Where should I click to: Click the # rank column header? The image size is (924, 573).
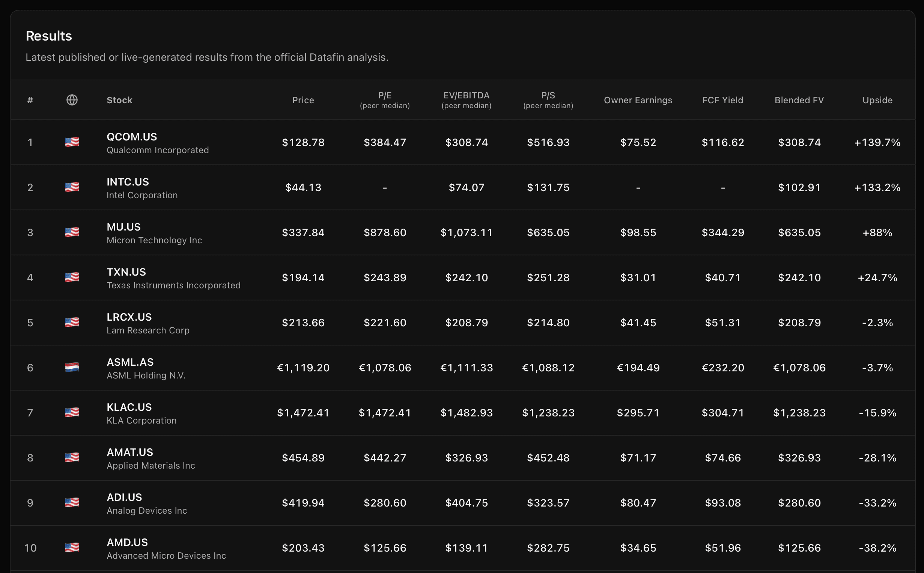(x=30, y=100)
